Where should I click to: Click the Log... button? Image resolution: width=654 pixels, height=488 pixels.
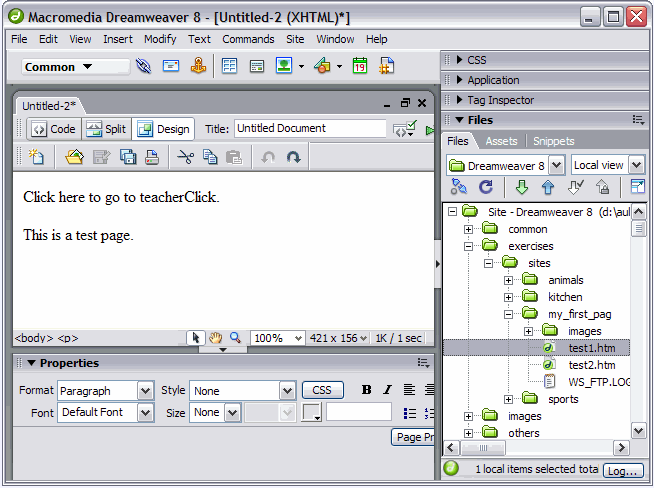point(623,470)
